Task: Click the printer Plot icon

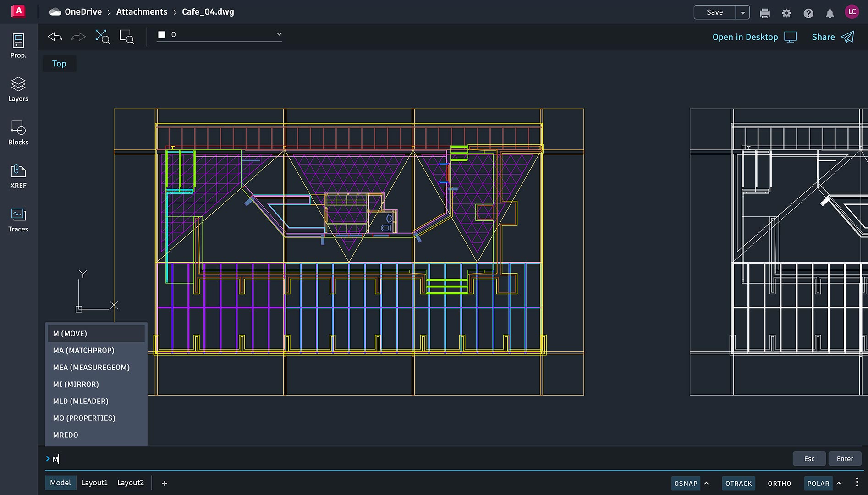Action: coord(765,13)
